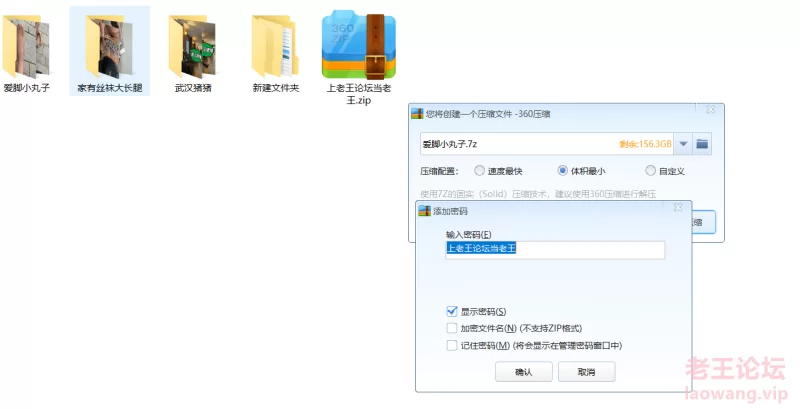Click the 上老王论坛当老王.zip file name label

pos(359,94)
